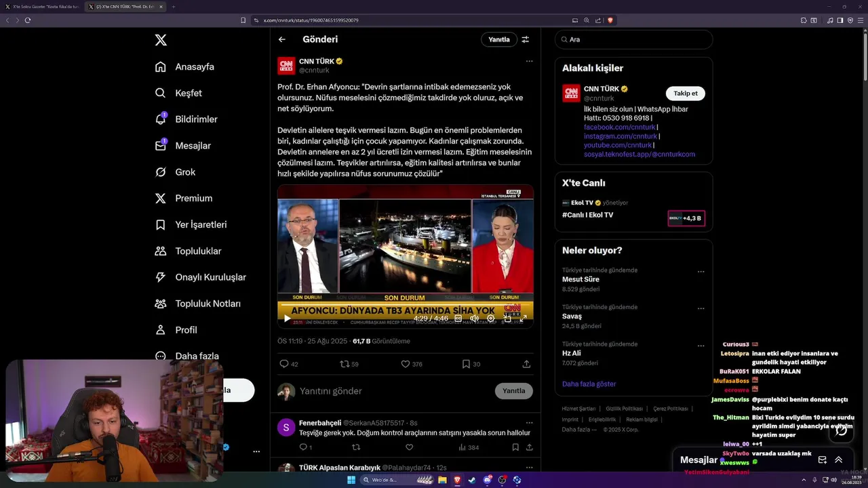Open instagram.com/cnnturk link
Image resolution: width=868 pixels, height=488 pixels.
click(620, 136)
